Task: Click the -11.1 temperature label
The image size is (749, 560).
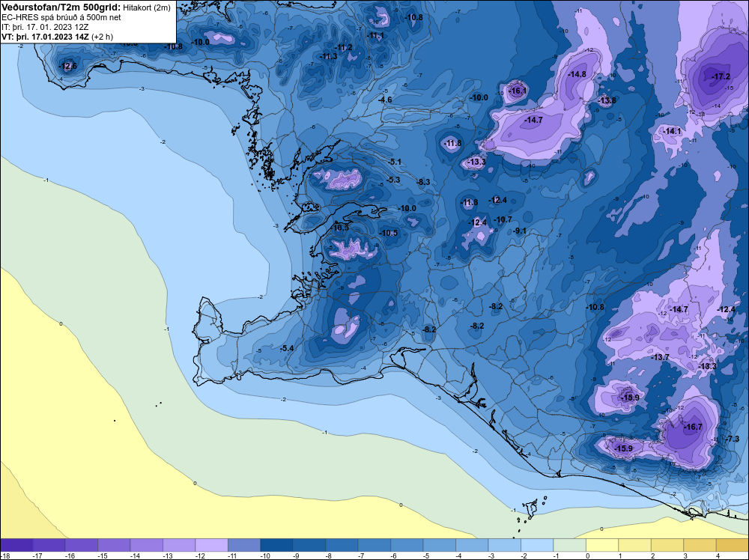Action: click(375, 35)
